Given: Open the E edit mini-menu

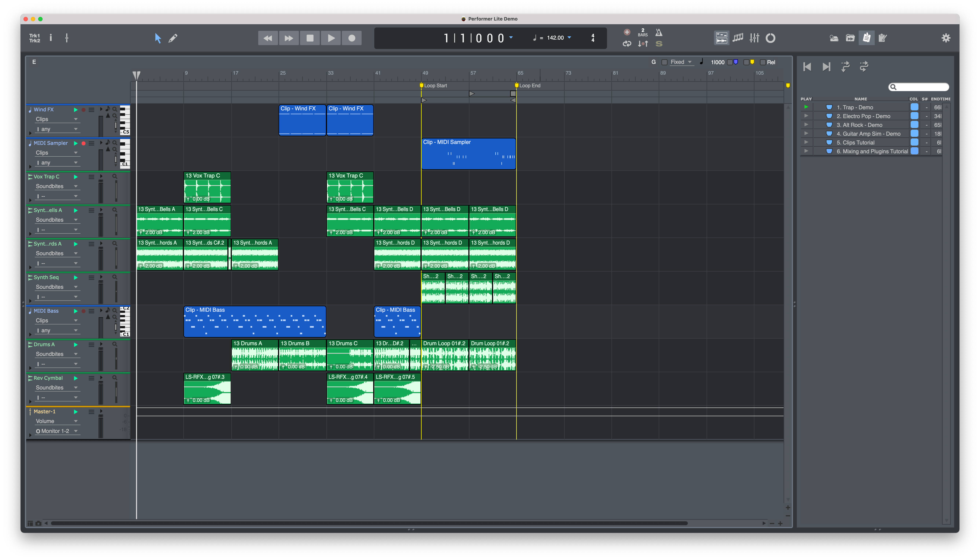Looking at the screenshot, I should point(34,62).
